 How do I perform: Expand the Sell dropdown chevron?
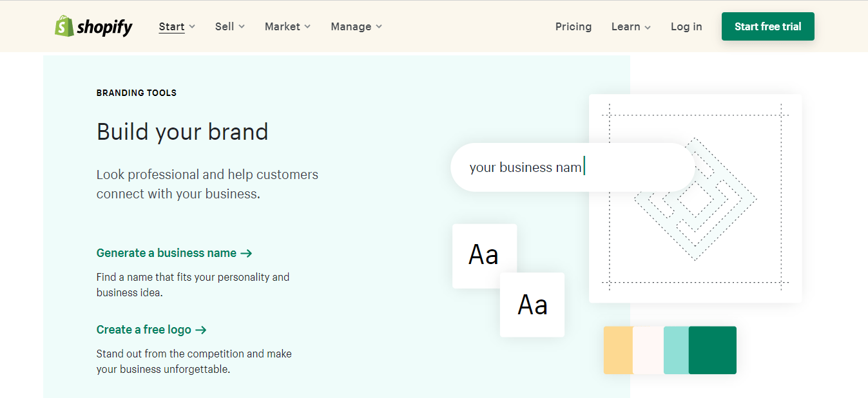(242, 27)
